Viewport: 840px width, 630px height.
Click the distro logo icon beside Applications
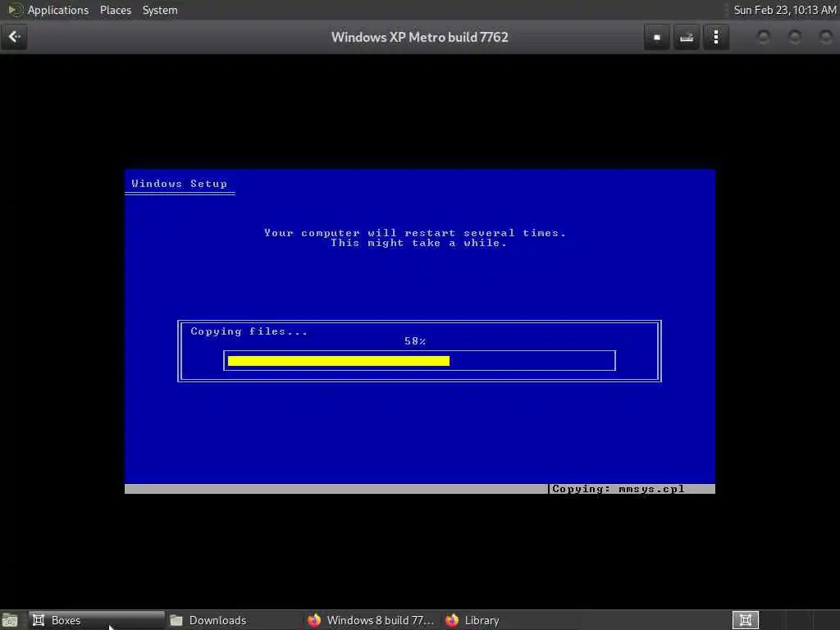[15, 10]
